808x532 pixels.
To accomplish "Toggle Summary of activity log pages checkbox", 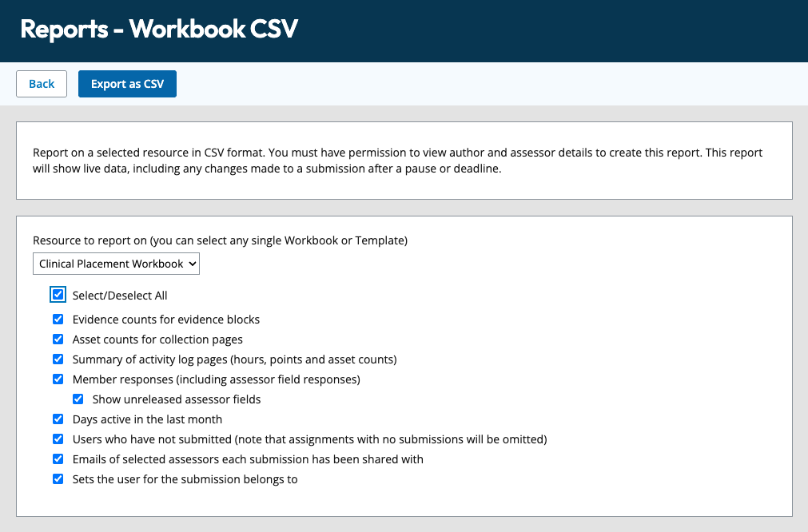I will 58,359.
